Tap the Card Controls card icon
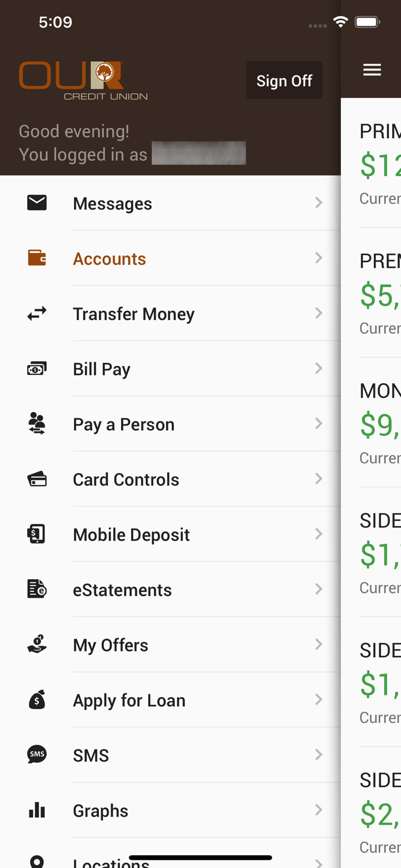Viewport: 401px width, 868px height. (x=37, y=479)
